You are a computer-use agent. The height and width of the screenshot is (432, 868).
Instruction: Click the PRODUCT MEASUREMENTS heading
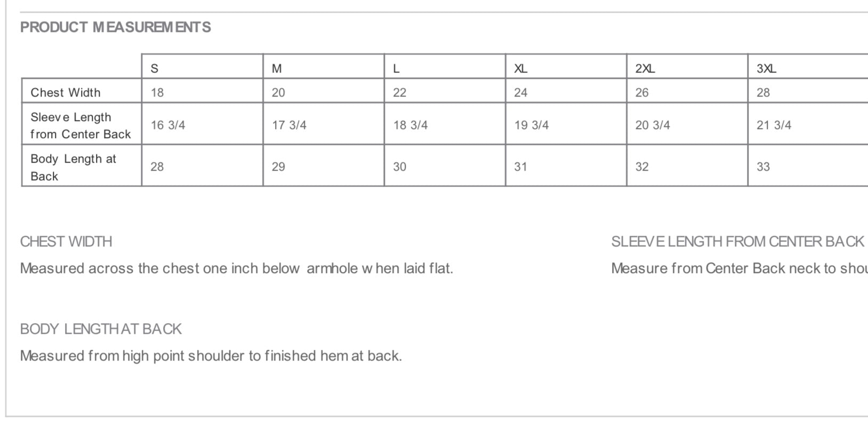115,27
